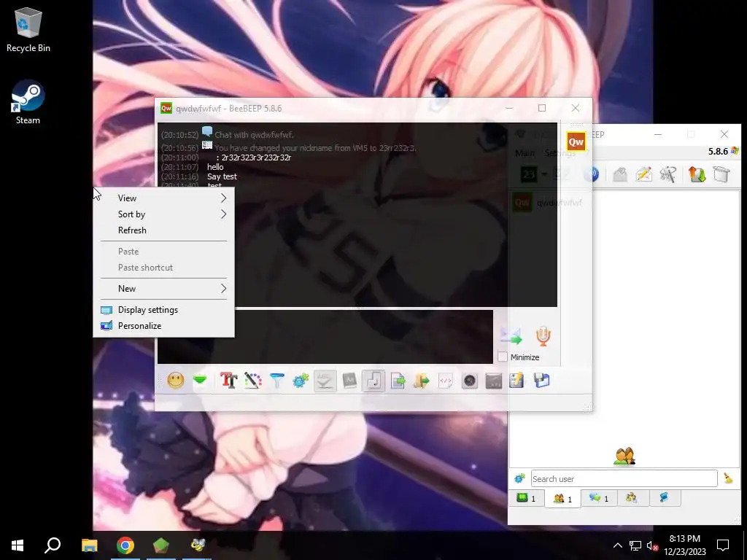
Task: Click send folder icon with green arrow
Action: [422, 381]
